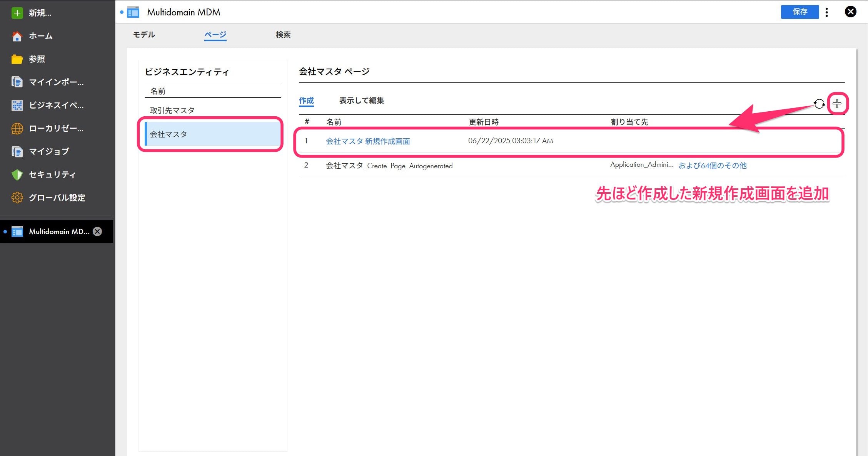Click the Multidomain MDM header icon
Screen dimensions: 868x456
click(x=133, y=12)
